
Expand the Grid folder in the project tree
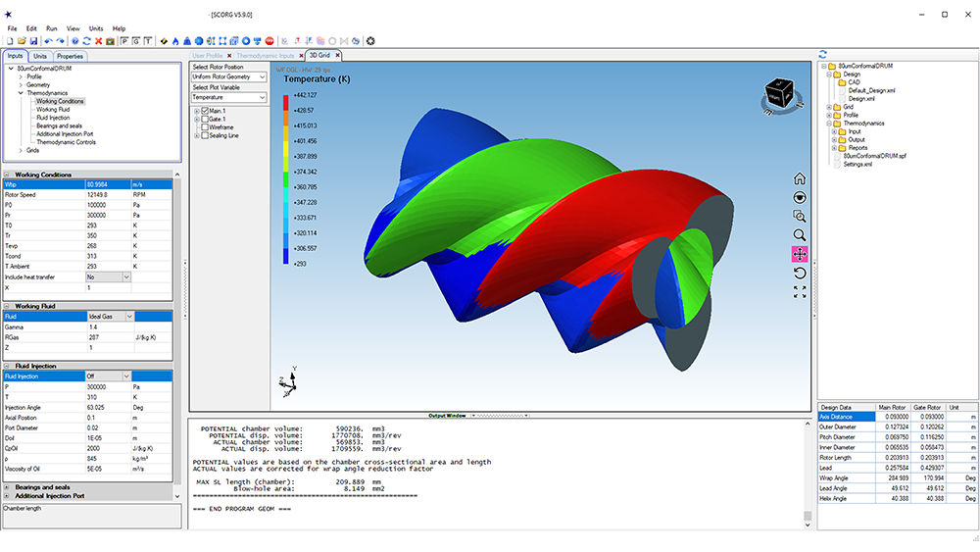coord(829,107)
